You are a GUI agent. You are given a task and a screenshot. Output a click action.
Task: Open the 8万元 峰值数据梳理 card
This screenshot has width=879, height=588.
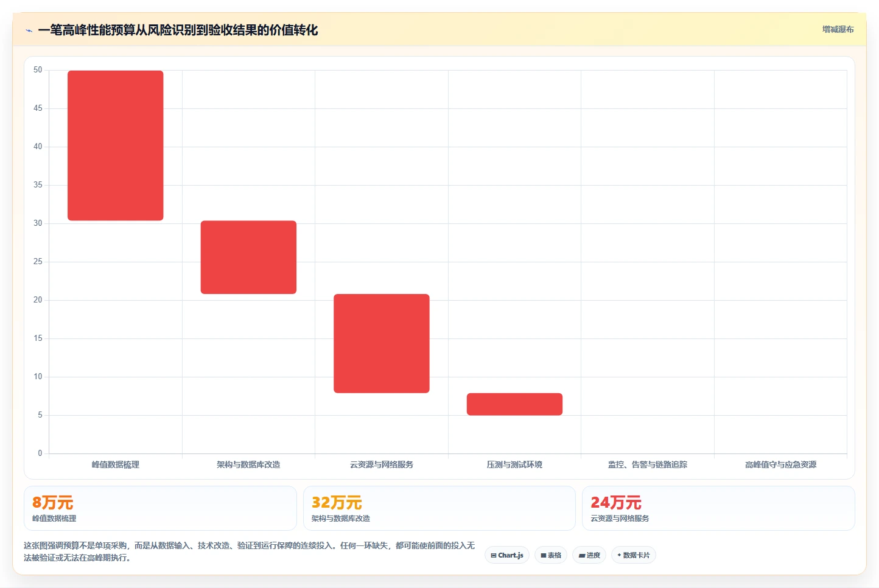tap(160, 508)
